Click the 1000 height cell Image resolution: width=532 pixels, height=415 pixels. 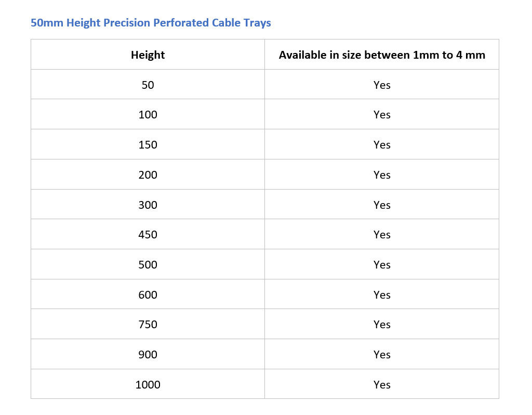click(x=148, y=384)
